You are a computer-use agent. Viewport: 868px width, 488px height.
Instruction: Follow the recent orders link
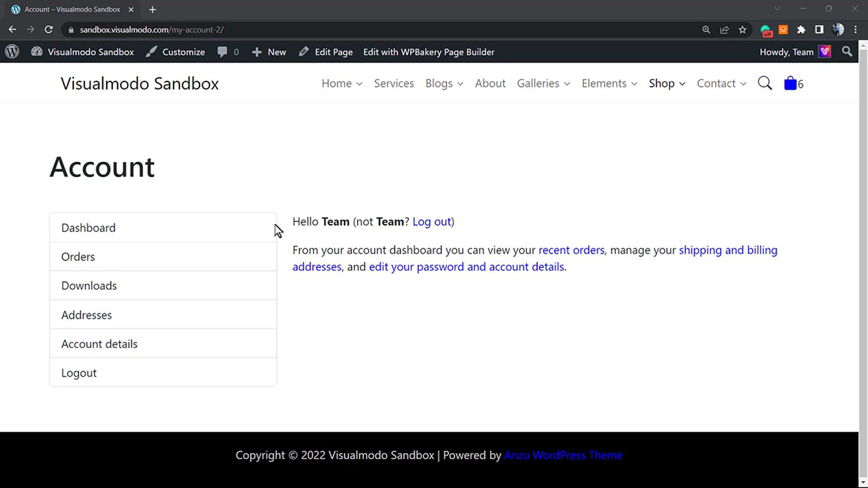[571, 250]
